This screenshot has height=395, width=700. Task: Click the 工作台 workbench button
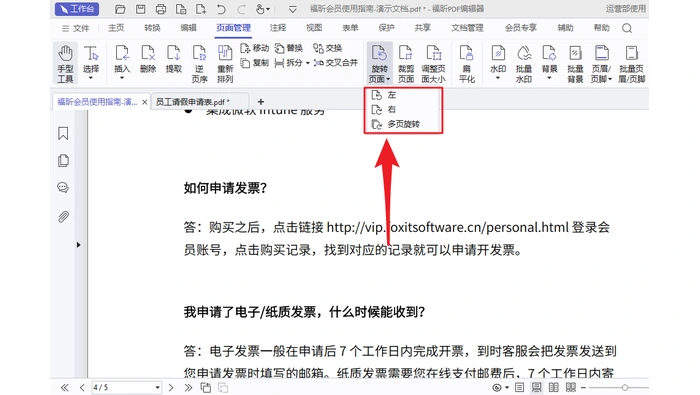click(77, 9)
